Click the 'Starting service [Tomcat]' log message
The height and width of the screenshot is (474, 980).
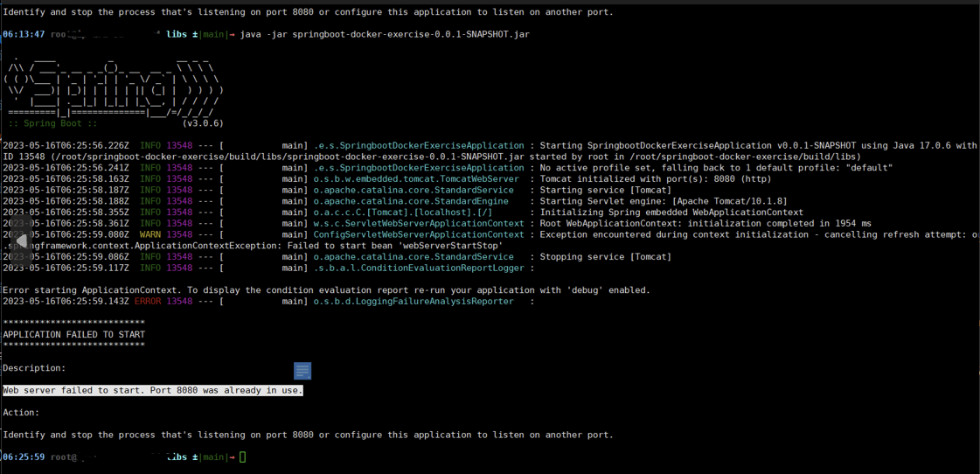pyautogui.click(x=605, y=190)
